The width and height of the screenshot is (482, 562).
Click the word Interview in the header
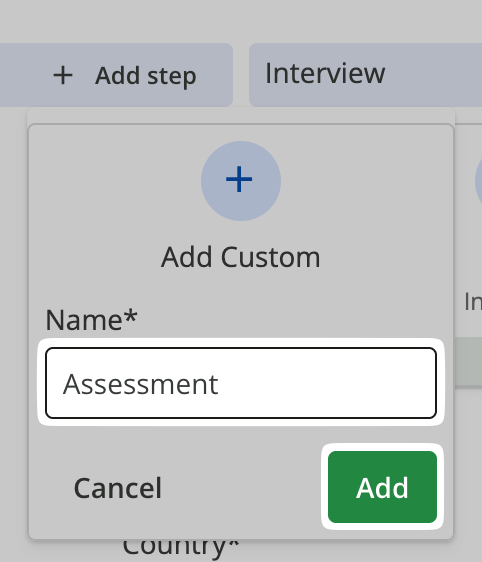pyautogui.click(x=325, y=73)
